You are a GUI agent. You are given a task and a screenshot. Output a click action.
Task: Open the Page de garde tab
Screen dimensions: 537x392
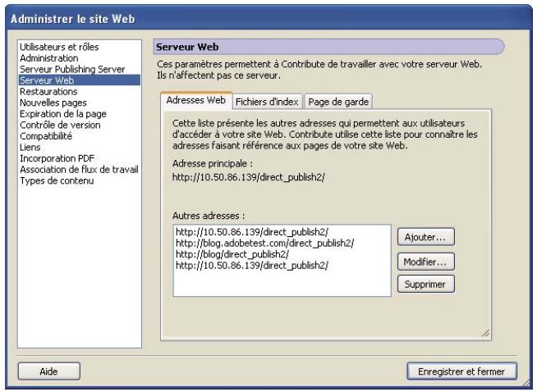[x=338, y=102]
